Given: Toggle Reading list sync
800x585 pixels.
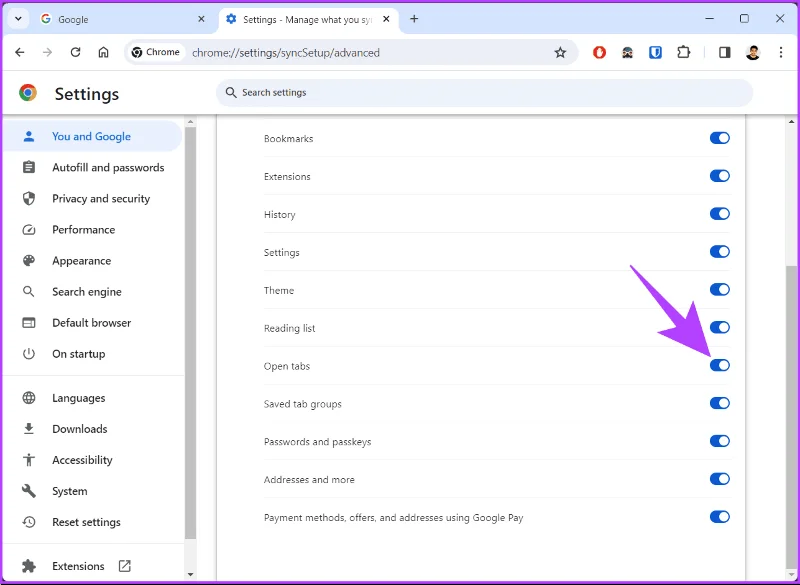Looking at the screenshot, I should click(719, 327).
